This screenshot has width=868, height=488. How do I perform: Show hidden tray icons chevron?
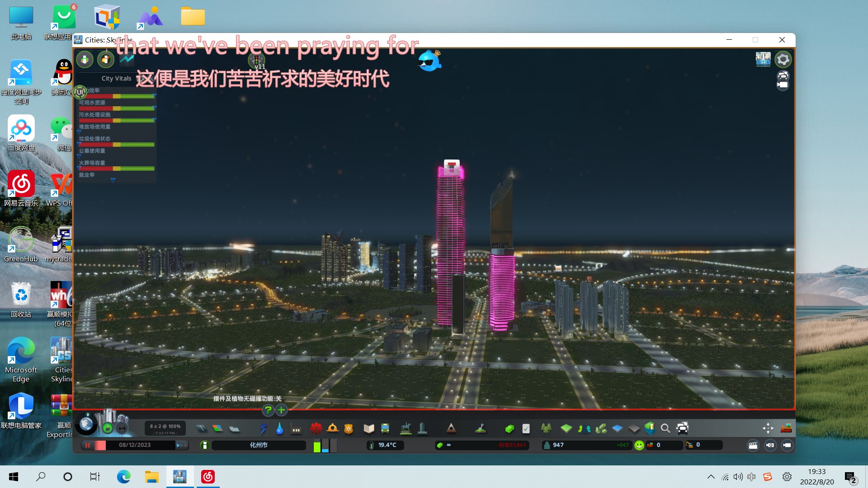click(711, 477)
